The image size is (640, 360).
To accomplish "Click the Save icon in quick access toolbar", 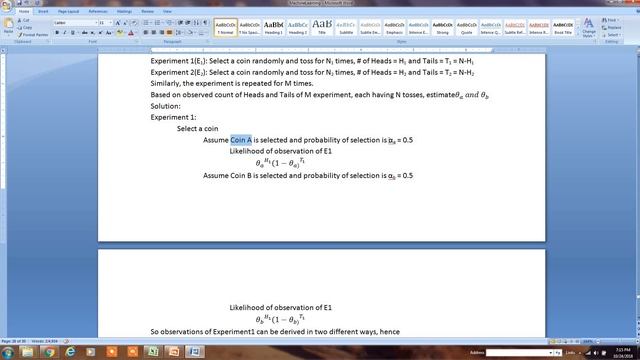I will (x=19, y=3).
